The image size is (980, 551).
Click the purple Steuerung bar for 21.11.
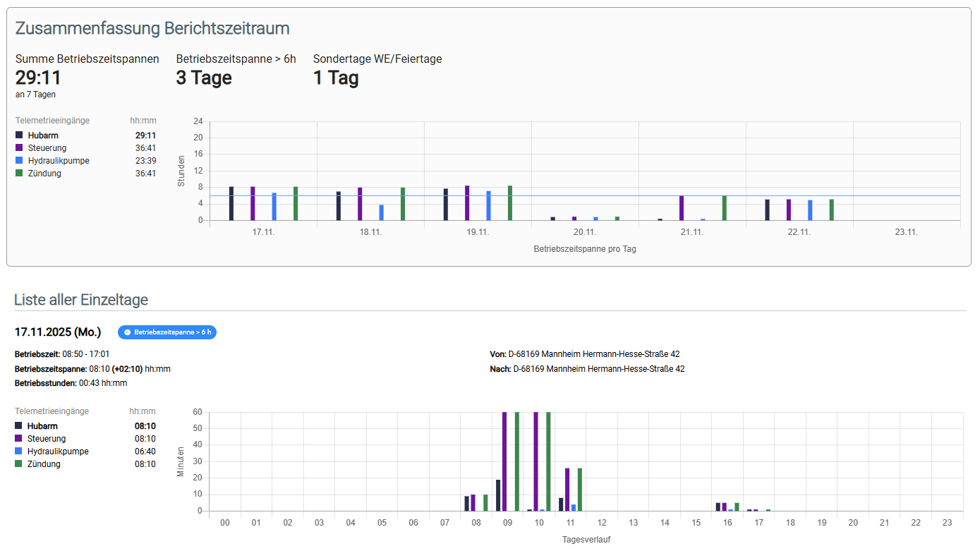(682, 208)
